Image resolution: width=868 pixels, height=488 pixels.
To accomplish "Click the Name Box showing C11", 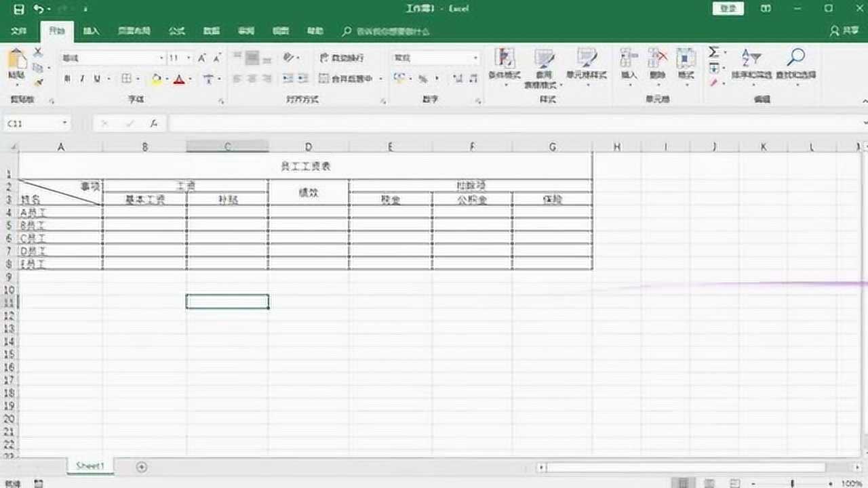I will click(x=37, y=123).
